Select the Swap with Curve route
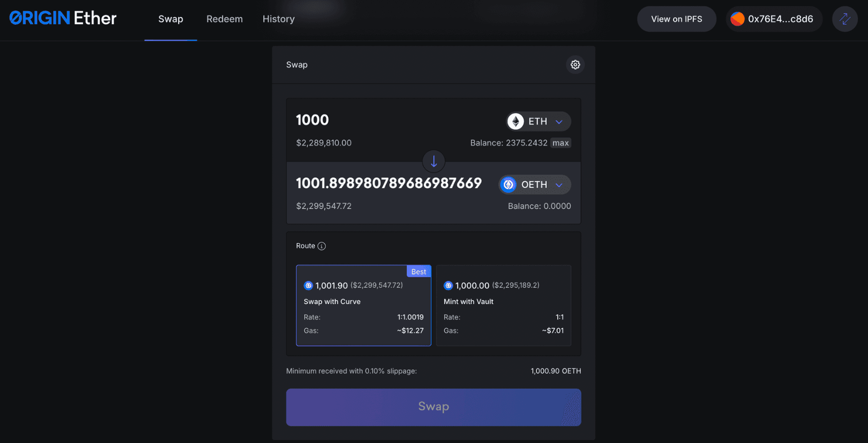This screenshot has height=443, width=868. click(x=364, y=306)
